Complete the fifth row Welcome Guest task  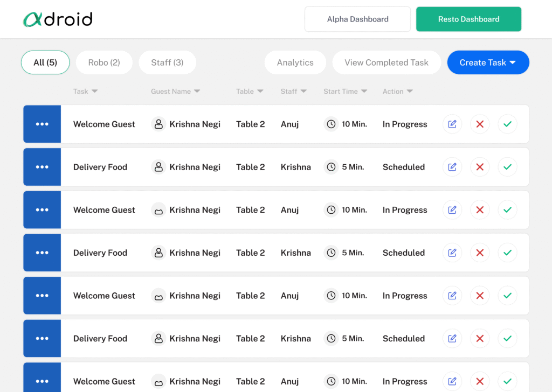click(x=507, y=296)
